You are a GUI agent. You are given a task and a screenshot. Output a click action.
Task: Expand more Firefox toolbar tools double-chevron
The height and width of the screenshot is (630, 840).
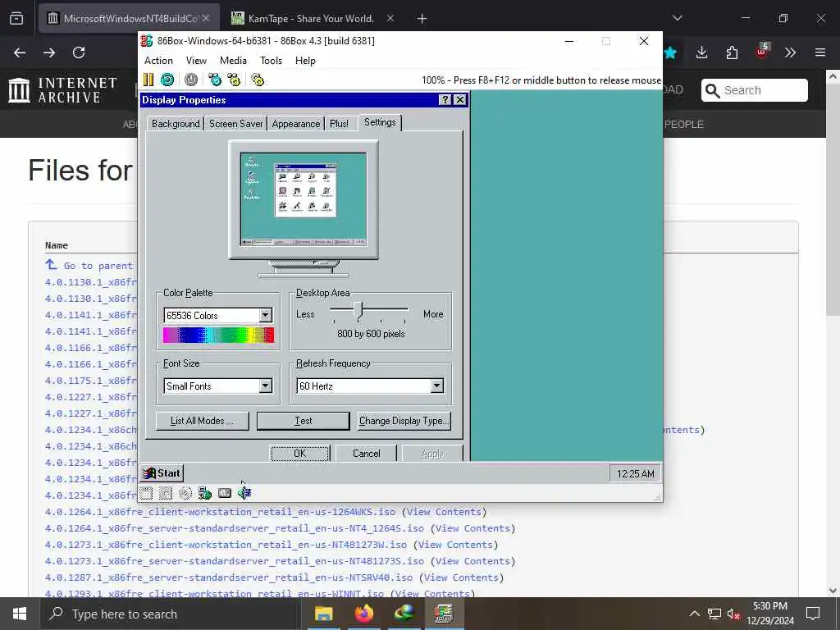791,52
